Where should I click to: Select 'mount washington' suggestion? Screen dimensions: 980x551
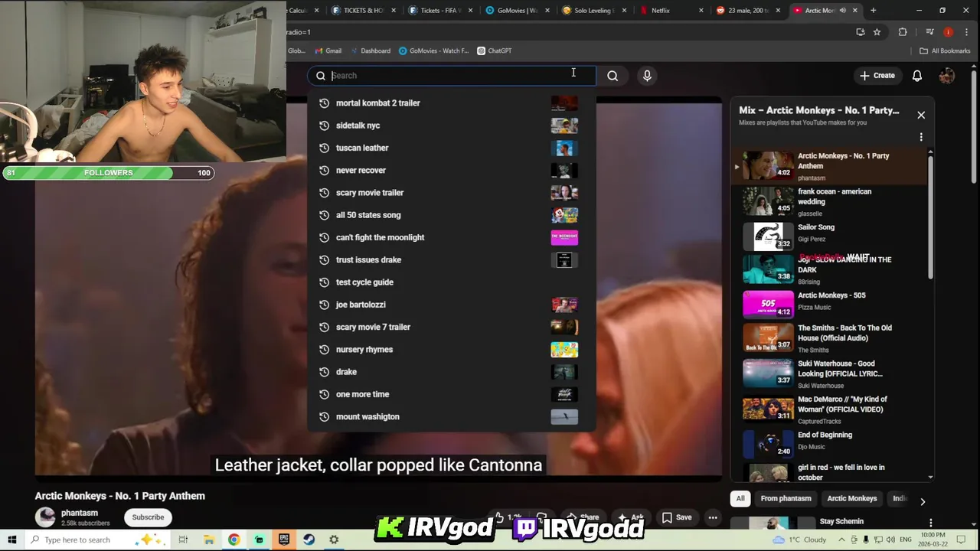[452, 416]
